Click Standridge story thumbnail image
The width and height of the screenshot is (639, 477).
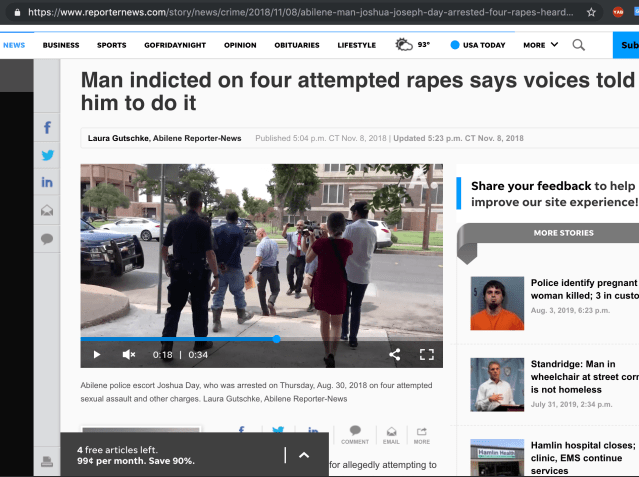[x=497, y=384]
